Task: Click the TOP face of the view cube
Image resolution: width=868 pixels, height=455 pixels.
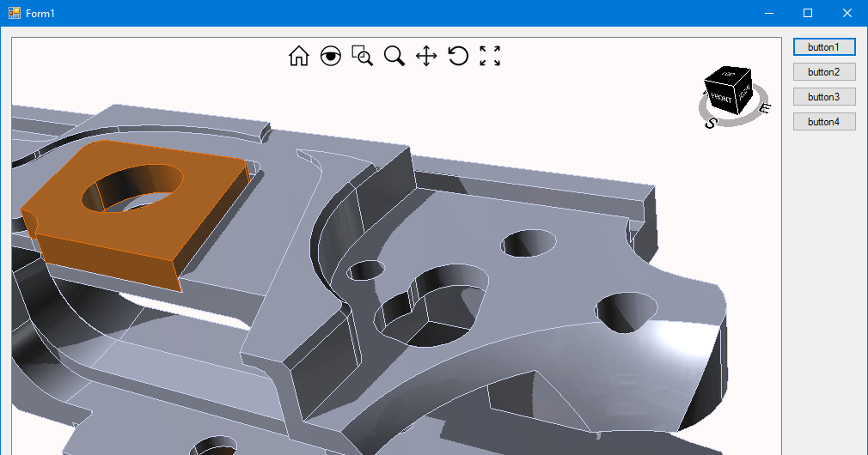Action: pos(730,76)
